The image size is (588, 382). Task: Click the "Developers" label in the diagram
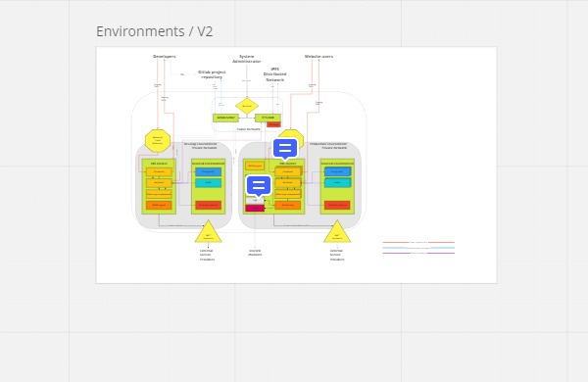(x=165, y=56)
